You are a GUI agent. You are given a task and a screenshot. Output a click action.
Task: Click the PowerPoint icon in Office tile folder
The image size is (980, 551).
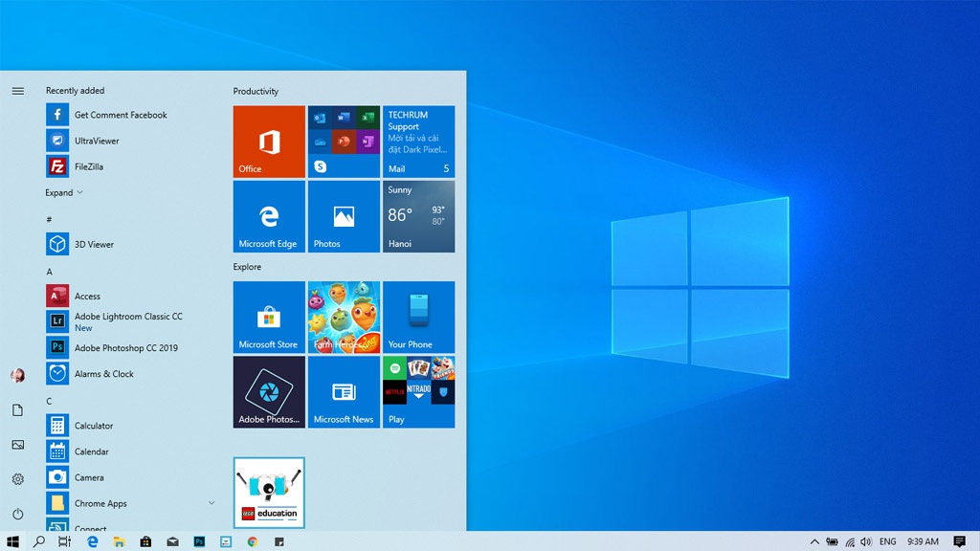coord(344,142)
